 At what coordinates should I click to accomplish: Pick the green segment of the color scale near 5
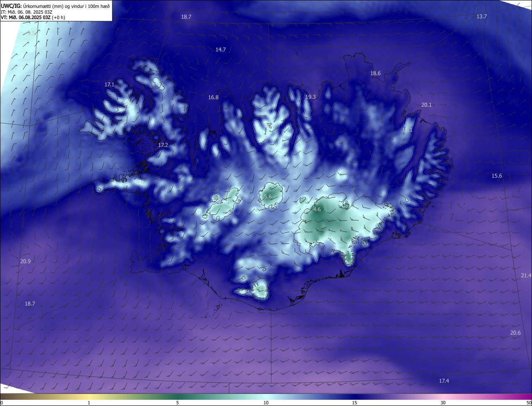(x=177, y=396)
